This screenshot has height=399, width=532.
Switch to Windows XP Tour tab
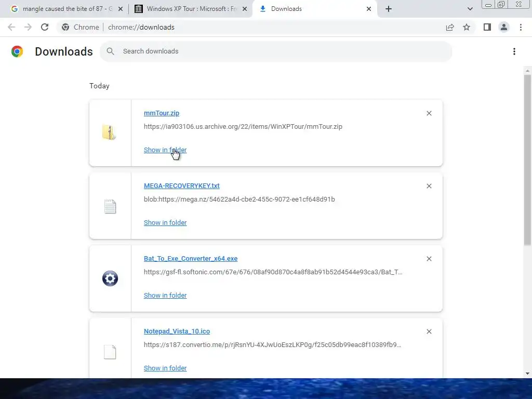click(191, 9)
